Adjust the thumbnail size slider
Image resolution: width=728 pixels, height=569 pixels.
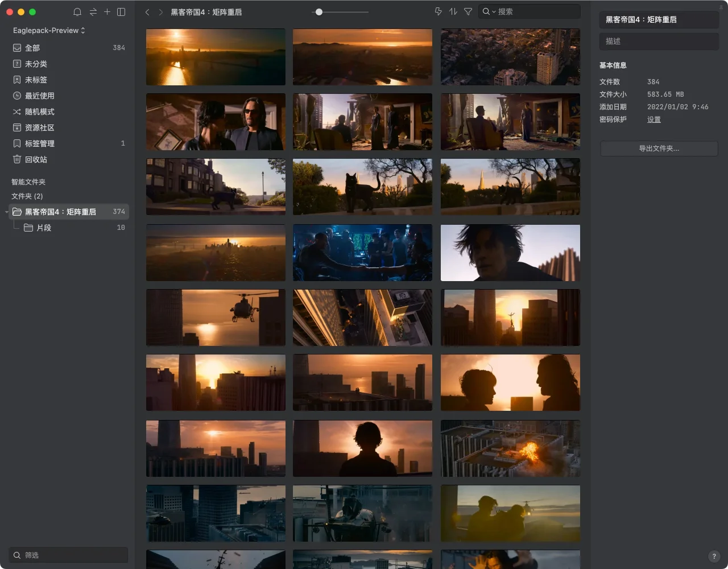click(319, 12)
